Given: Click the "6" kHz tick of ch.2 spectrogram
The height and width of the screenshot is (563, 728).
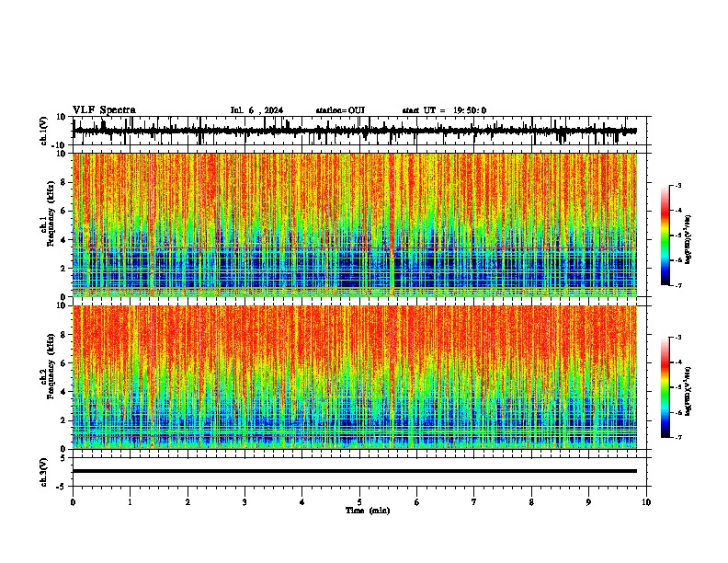Looking at the screenshot, I should pyautogui.click(x=63, y=363).
